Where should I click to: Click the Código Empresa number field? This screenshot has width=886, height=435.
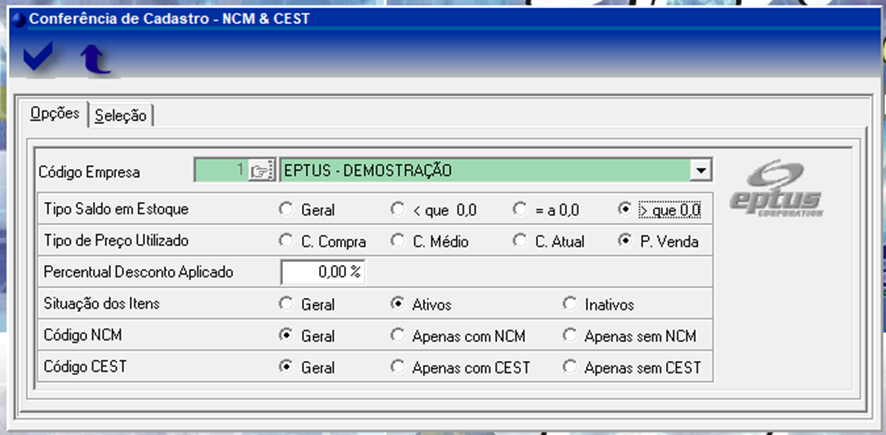coord(221,171)
